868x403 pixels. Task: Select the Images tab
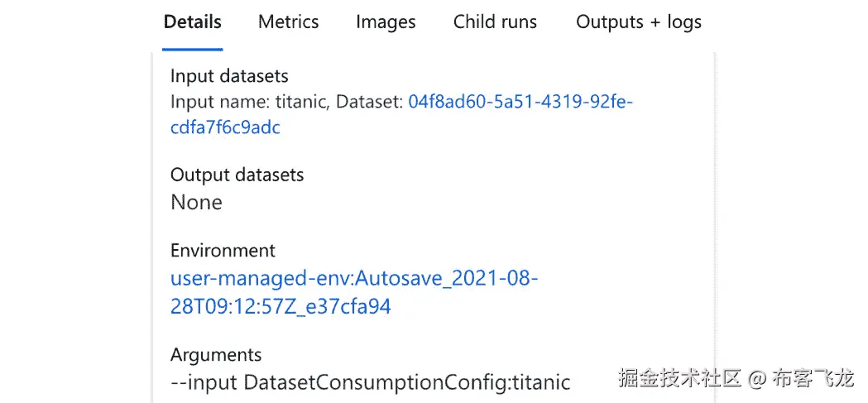point(386,22)
